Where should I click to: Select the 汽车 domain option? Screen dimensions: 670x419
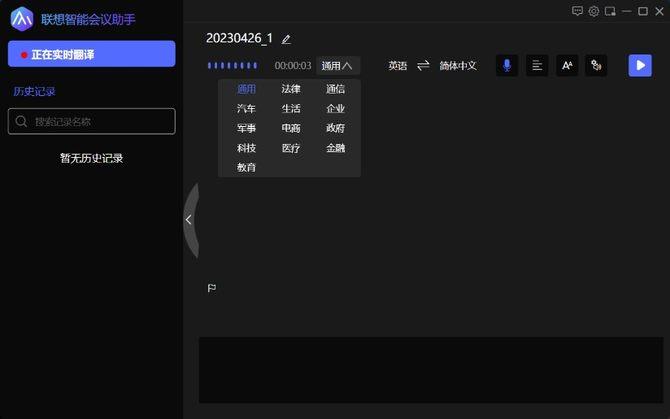tap(246, 108)
